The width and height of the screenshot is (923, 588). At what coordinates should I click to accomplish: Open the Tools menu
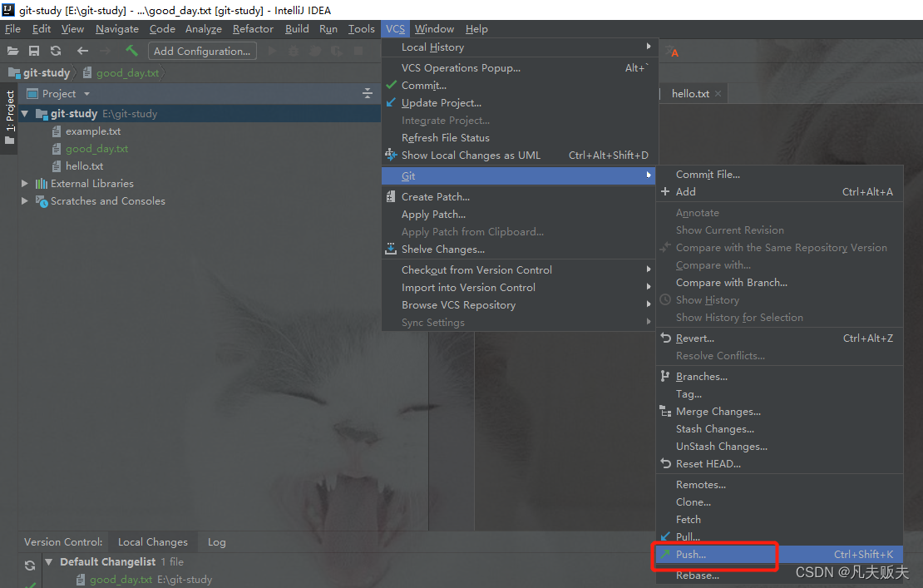click(x=362, y=29)
